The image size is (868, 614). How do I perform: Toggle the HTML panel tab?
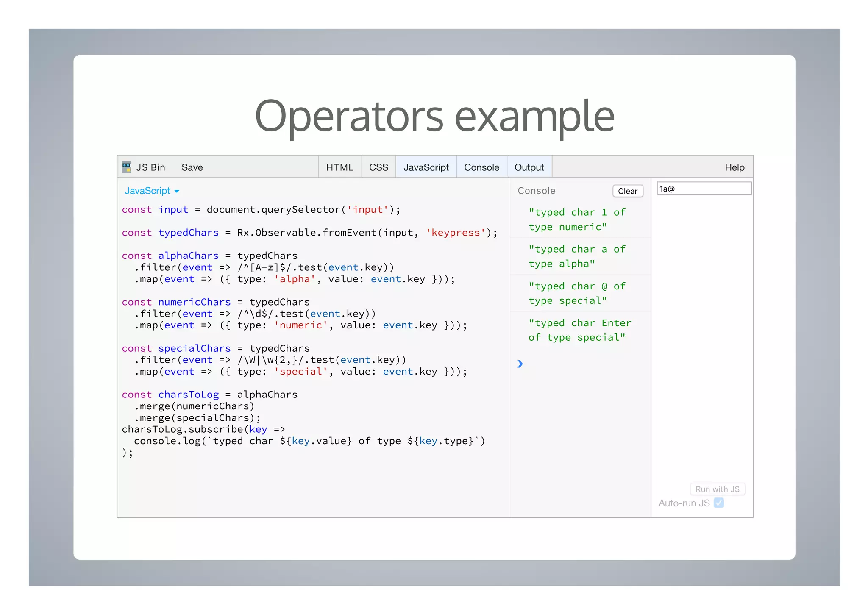point(339,167)
